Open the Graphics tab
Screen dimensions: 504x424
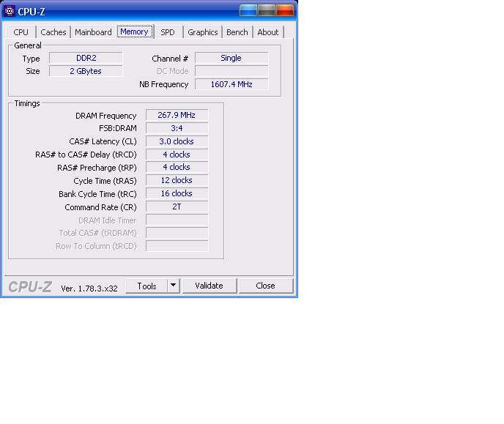point(202,32)
